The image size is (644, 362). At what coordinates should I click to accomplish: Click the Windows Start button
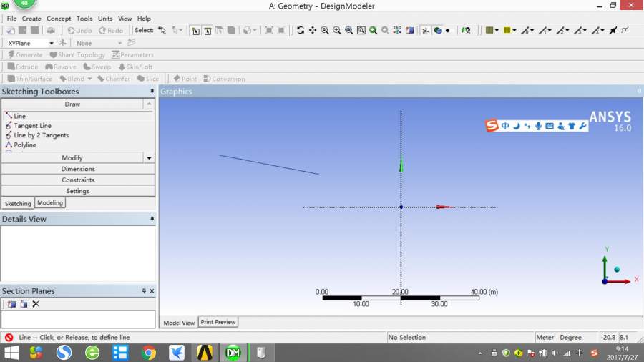(11, 353)
